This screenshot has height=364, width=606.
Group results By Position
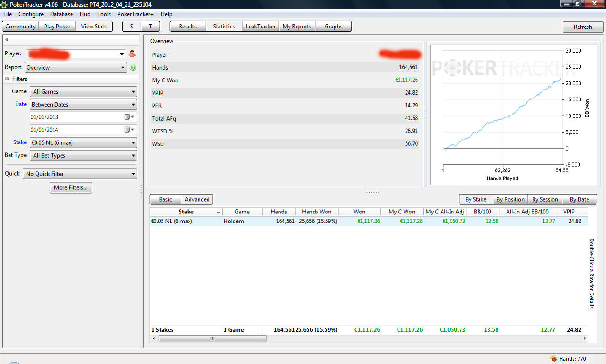[510, 199]
